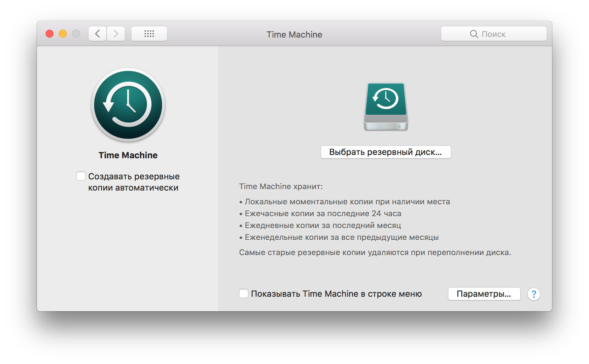Open the Параметры options button

point(484,294)
